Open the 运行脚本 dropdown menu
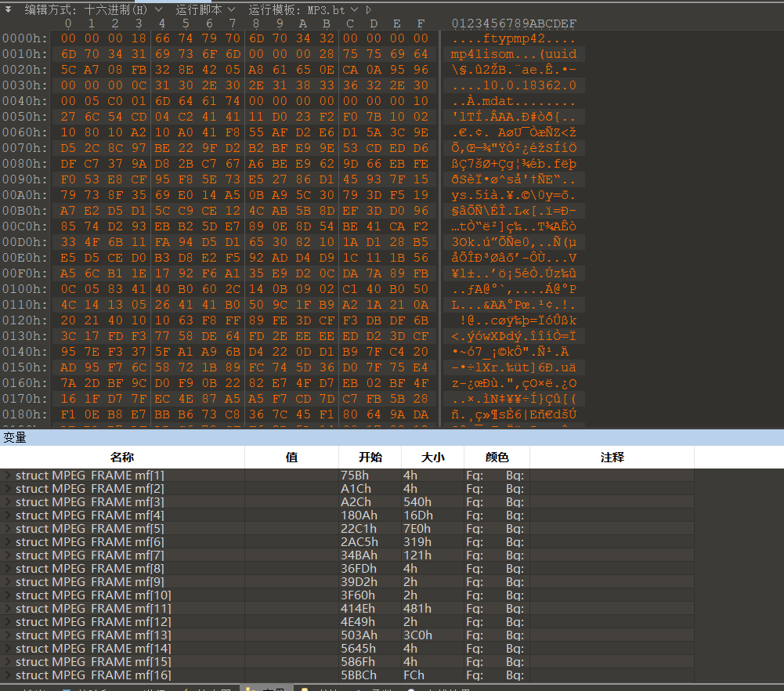Image resolution: width=784 pixels, height=691 pixels. pos(204,9)
